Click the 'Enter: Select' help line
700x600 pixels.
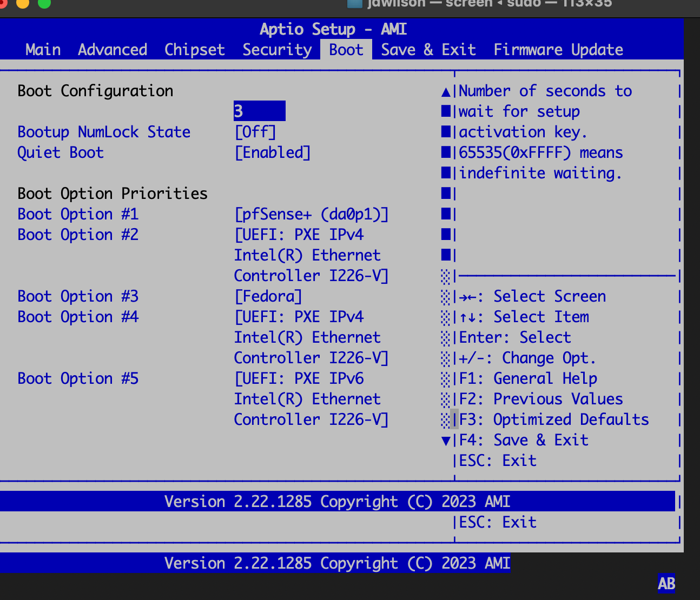coord(515,337)
